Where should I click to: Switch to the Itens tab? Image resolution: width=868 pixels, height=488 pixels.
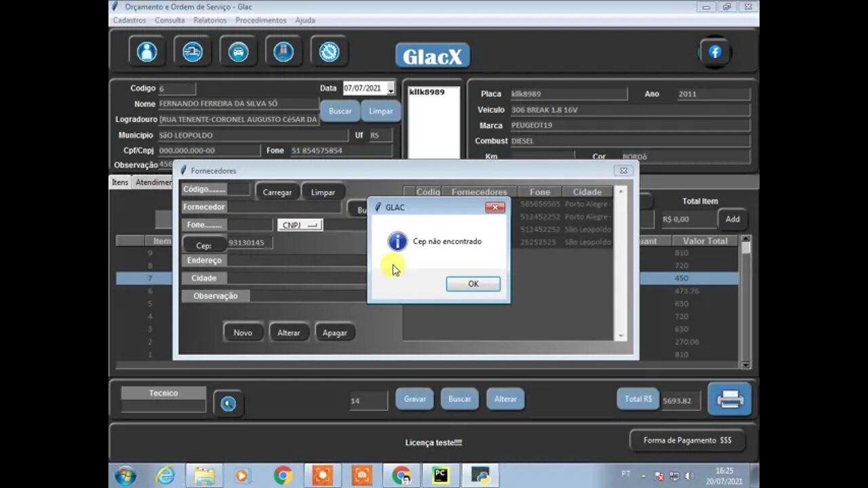pyautogui.click(x=120, y=182)
